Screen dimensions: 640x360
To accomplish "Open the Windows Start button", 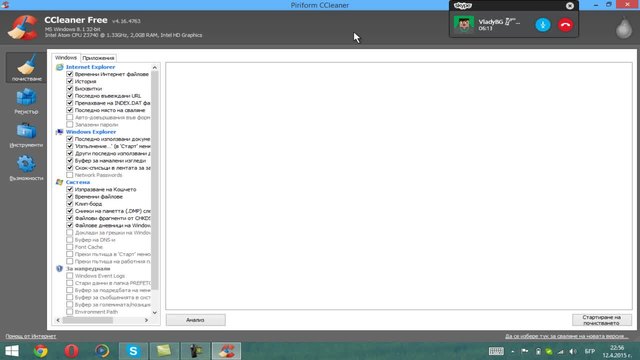I will pos(12,351).
